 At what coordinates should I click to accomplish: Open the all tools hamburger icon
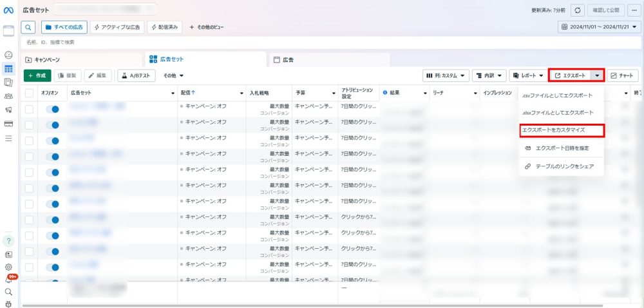[x=8, y=139]
